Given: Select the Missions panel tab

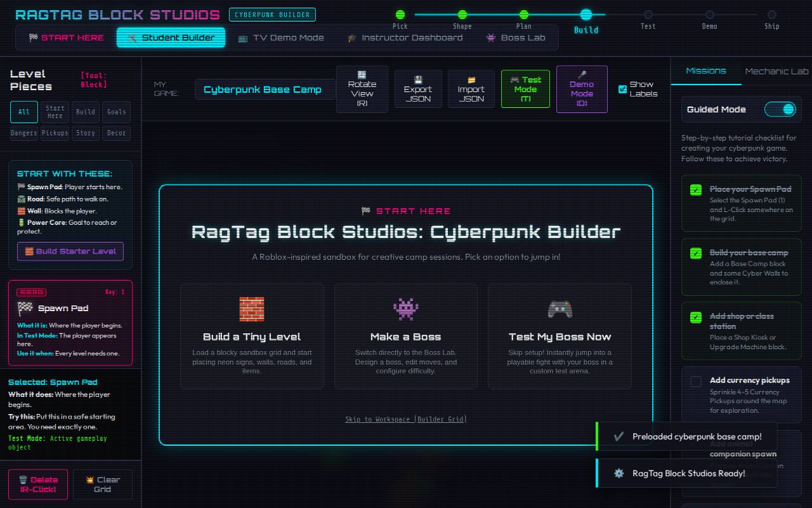Looking at the screenshot, I should pos(706,71).
